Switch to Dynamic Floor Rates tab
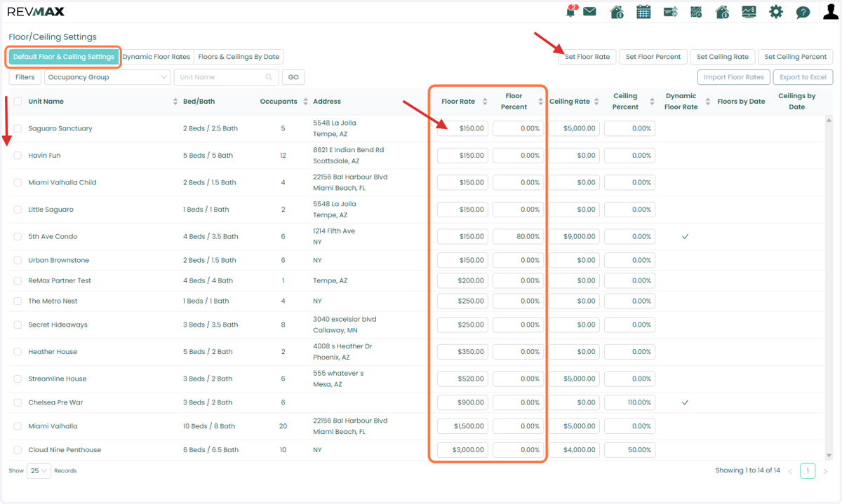This screenshot has height=504, width=842. point(156,57)
